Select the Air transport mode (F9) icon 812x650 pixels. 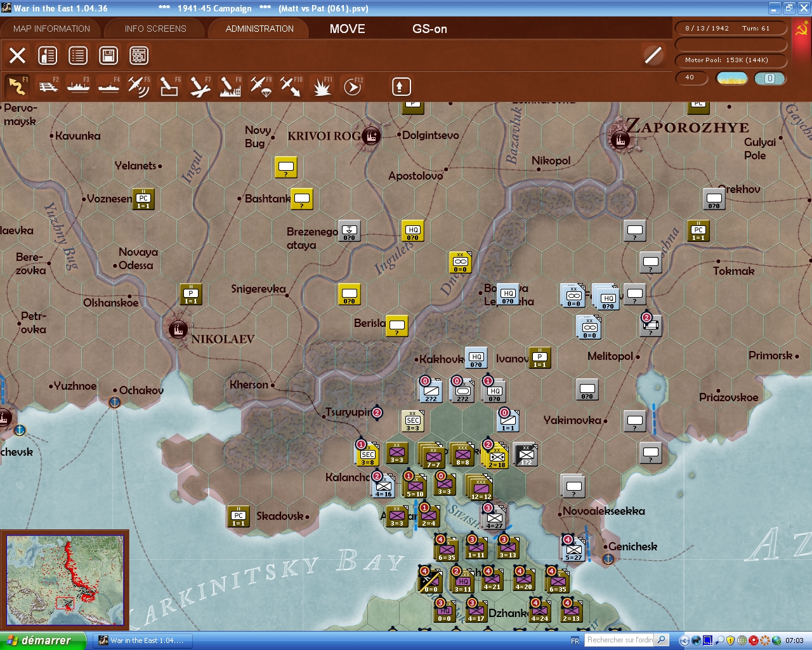[x=261, y=86]
